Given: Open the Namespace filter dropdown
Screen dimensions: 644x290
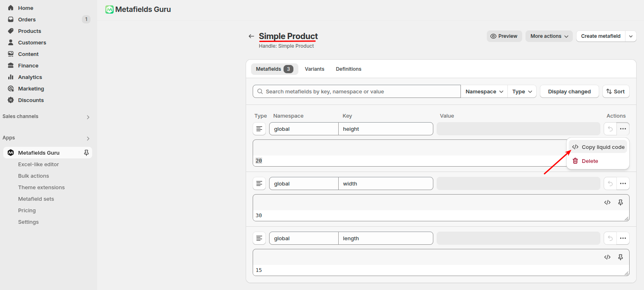Looking at the screenshot, I should point(484,92).
